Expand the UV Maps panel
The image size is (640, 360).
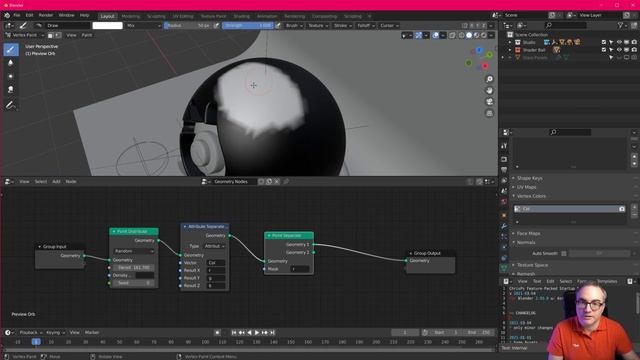click(526, 187)
